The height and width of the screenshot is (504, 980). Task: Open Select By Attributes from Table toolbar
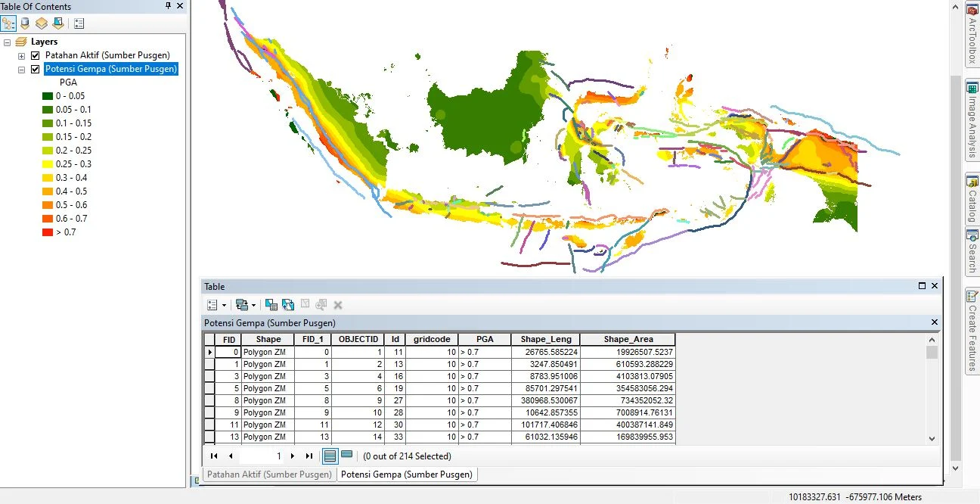(x=271, y=304)
